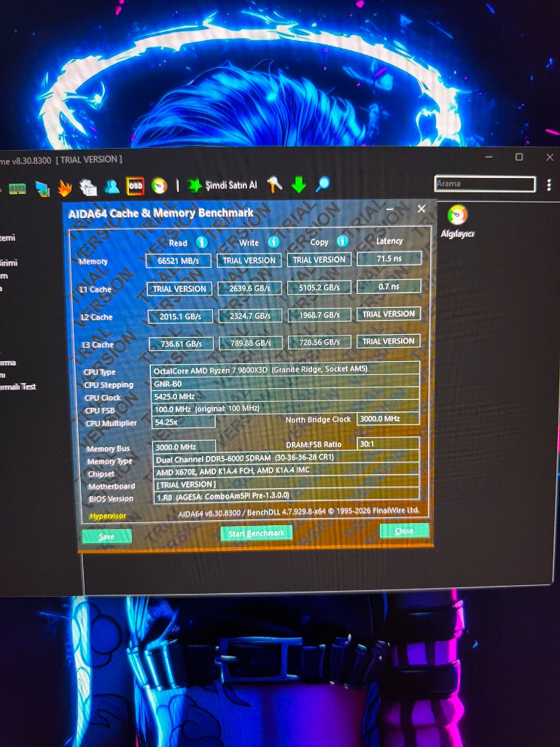
Task: Click the yellow Hypervisor label
Action: point(108,516)
